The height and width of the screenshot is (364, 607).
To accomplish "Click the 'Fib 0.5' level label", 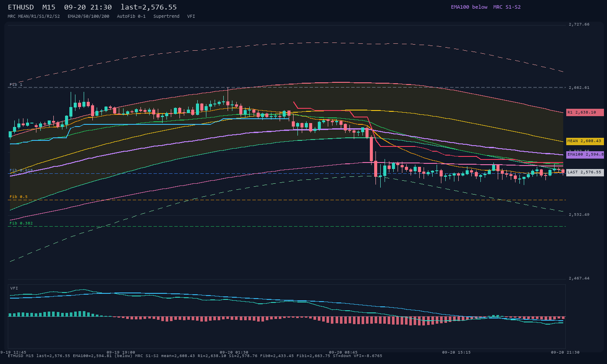I will pyautogui.click(x=19, y=197).
